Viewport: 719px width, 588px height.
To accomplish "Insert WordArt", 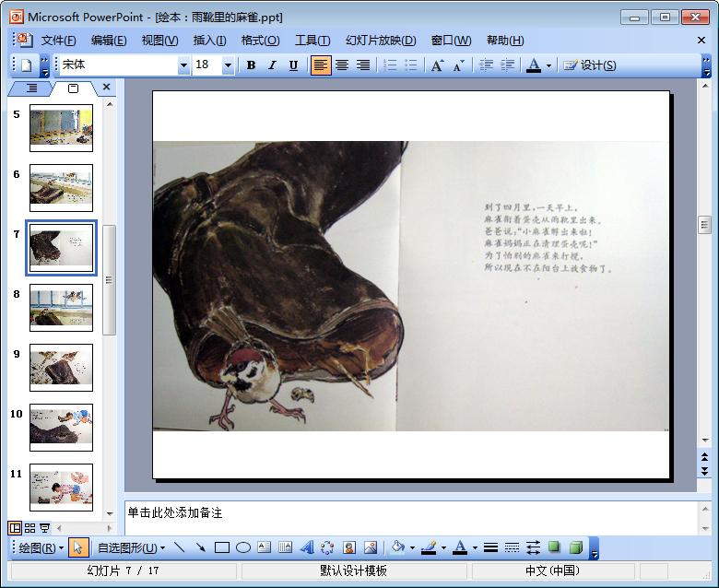I will (x=307, y=547).
